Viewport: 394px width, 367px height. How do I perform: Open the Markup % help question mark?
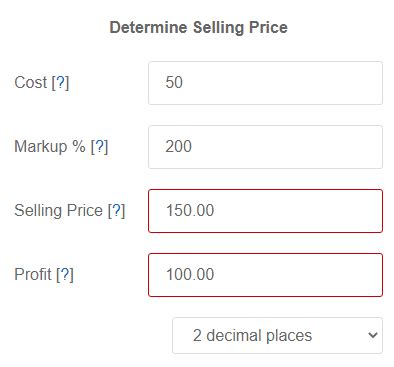tap(100, 146)
